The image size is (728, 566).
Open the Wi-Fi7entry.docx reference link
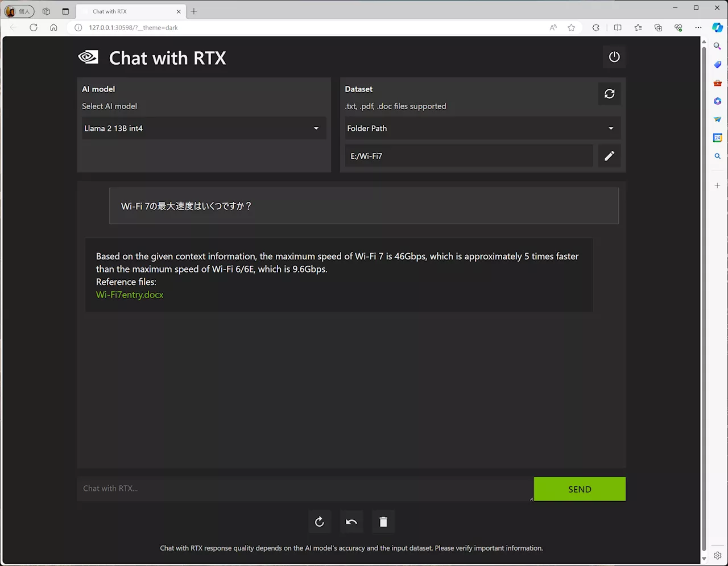click(x=130, y=295)
